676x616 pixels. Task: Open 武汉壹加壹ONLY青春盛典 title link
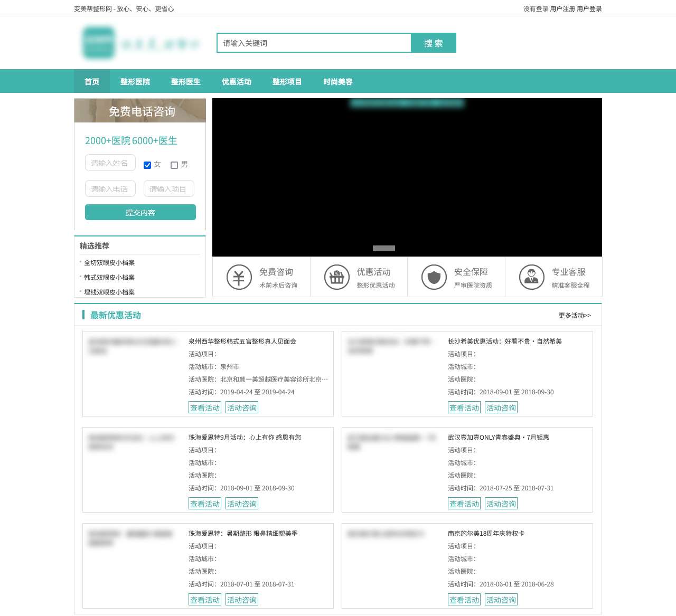click(499, 437)
